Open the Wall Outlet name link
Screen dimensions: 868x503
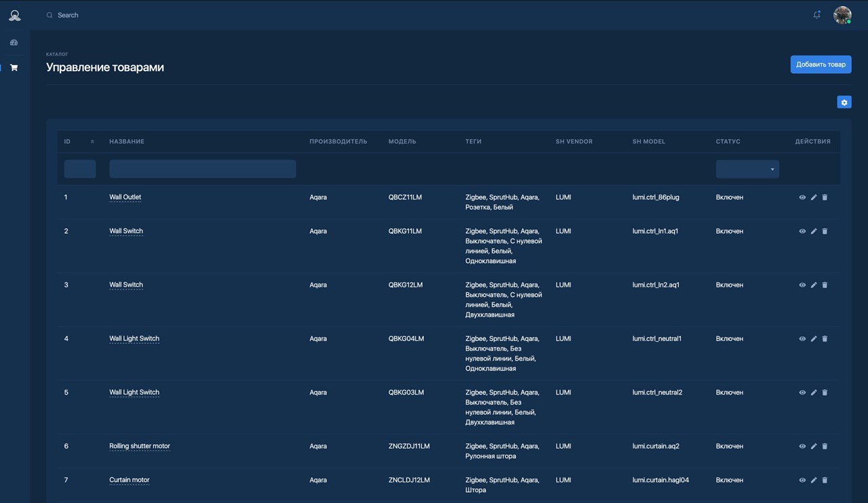125,197
